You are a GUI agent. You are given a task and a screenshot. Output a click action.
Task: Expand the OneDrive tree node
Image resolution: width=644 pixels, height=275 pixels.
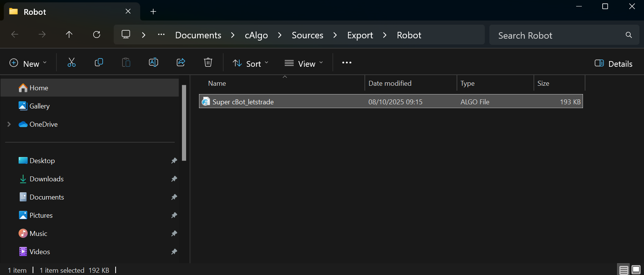9,124
